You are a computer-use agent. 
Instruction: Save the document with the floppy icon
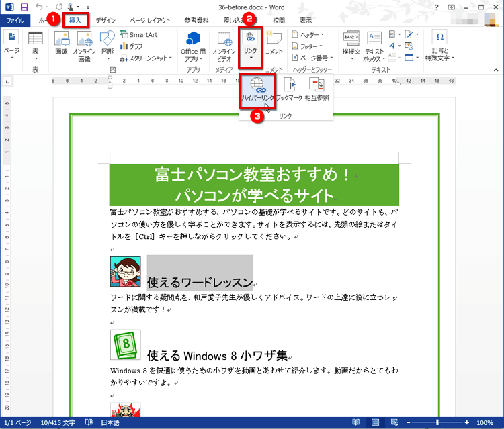[24, 7]
